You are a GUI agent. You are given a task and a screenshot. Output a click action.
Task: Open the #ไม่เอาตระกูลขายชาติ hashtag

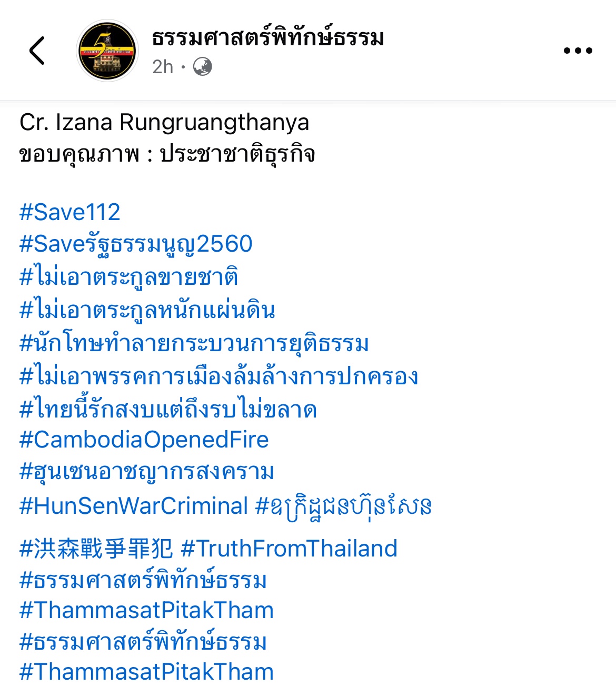129,276
